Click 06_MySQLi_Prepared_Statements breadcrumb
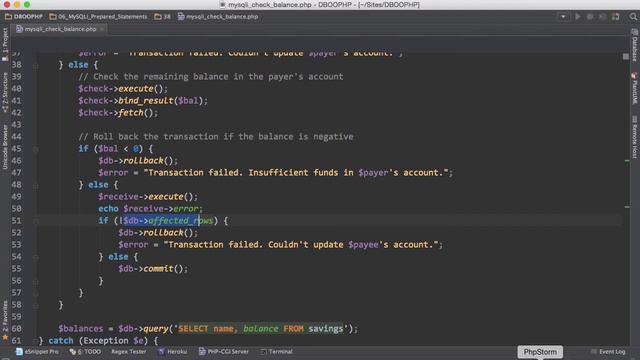The width and height of the screenshot is (640, 360). (x=98, y=17)
